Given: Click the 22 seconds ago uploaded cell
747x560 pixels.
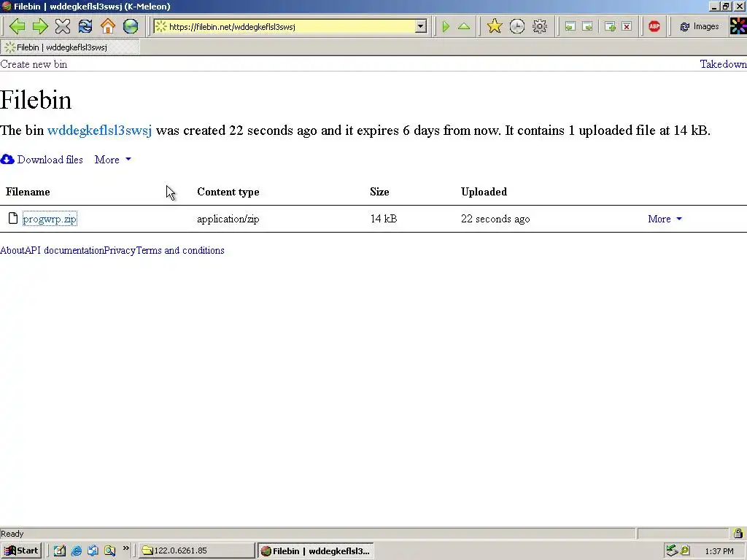Looking at the screenshot, I should tap(495, 219).
